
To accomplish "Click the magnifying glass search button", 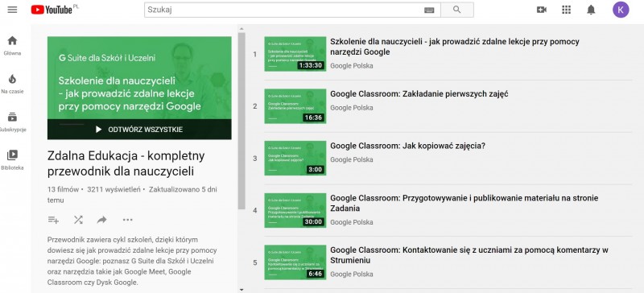I will (x=457, y=10).
